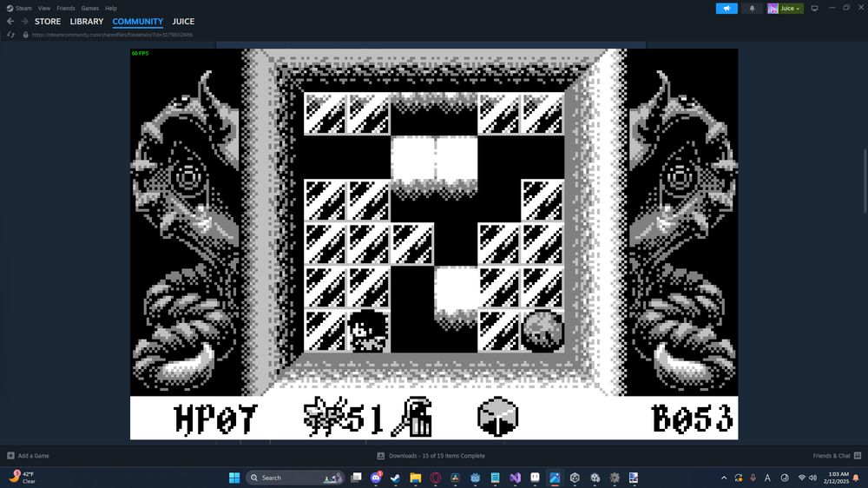
Task: Switch to the STORE tab
Action: (48, 22)
